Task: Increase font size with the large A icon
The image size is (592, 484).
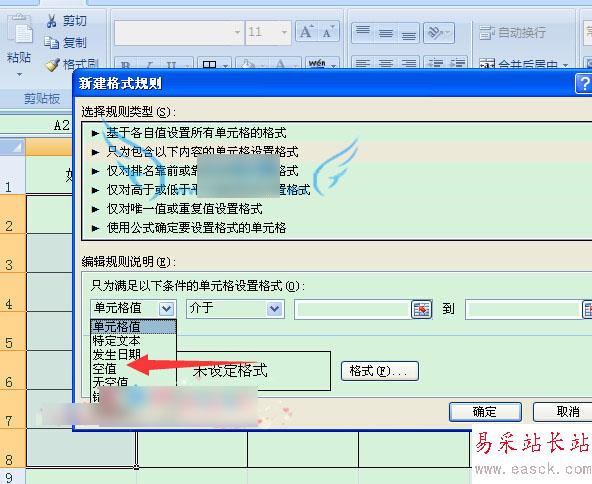Action: [306, 32]
